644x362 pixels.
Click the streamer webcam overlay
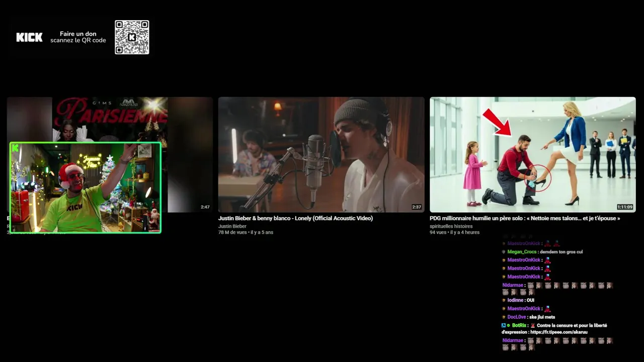point(86,188)
